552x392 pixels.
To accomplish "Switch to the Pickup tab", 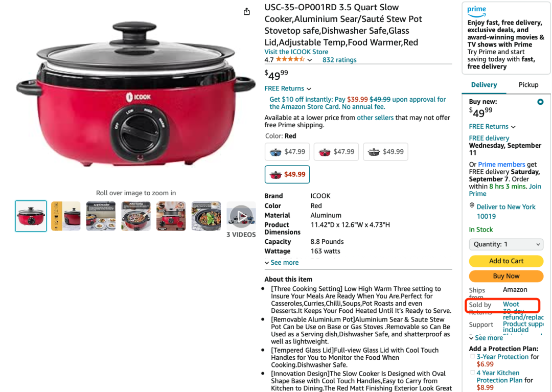I will coord(528,85).
